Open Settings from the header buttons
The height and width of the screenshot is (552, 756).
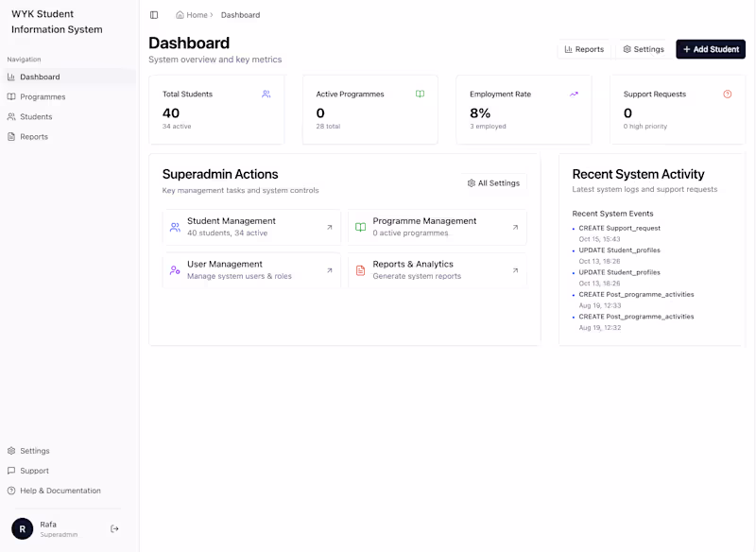click(x=644, y=49)
